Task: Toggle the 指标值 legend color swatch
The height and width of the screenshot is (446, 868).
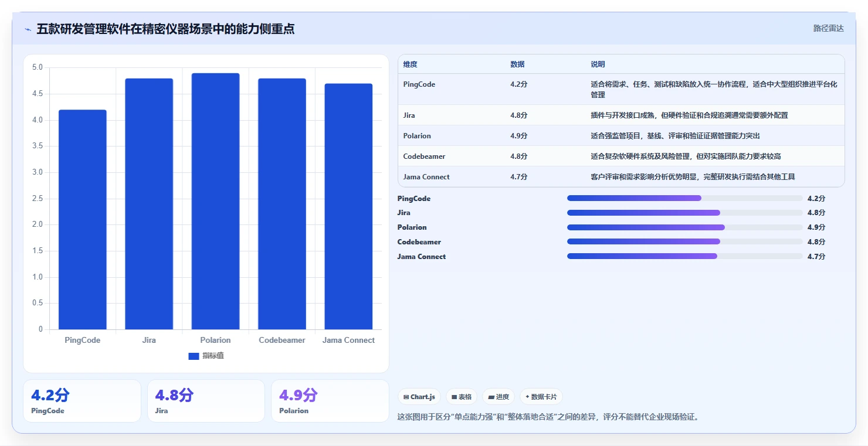Action: click(194, 356)
